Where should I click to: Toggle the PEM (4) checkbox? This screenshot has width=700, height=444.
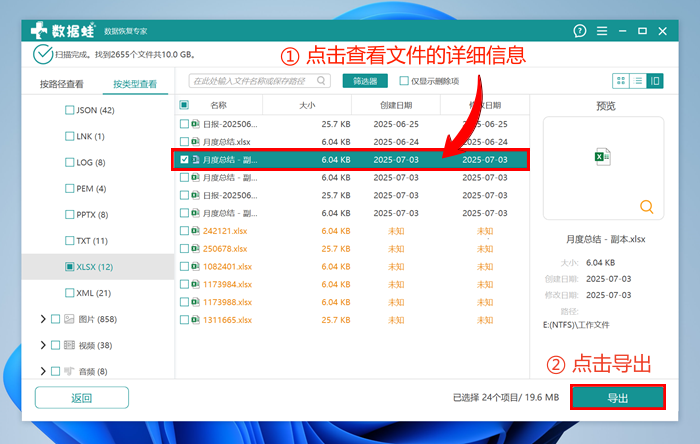pos(69,188)
